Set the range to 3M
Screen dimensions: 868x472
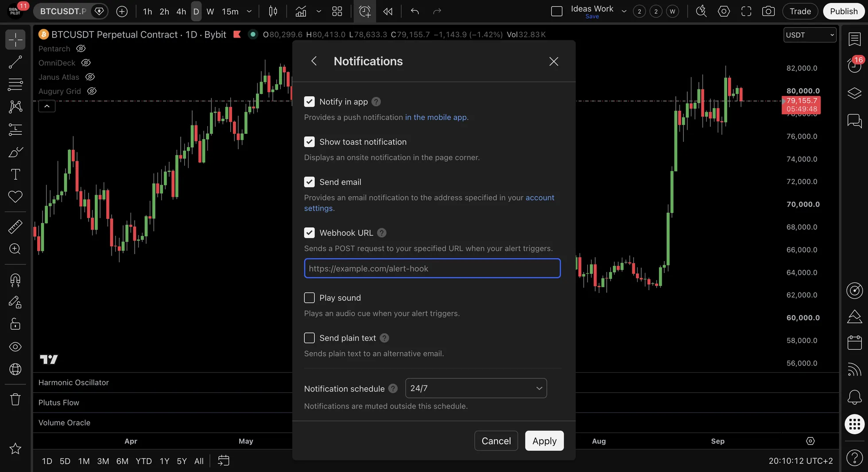(103, 461)
